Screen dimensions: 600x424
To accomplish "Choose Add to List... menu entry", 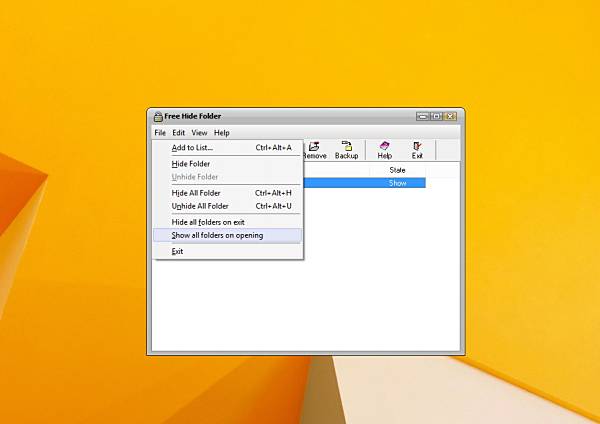I will [228, 148].
